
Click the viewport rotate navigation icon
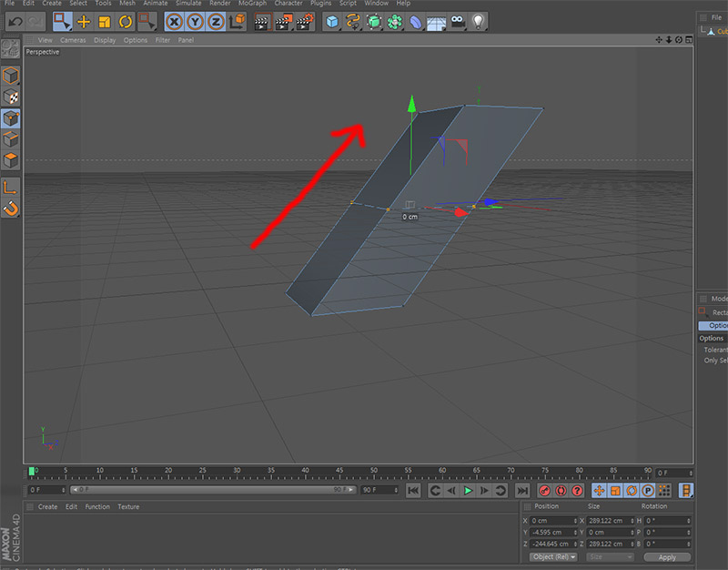[x=679, y=40]
